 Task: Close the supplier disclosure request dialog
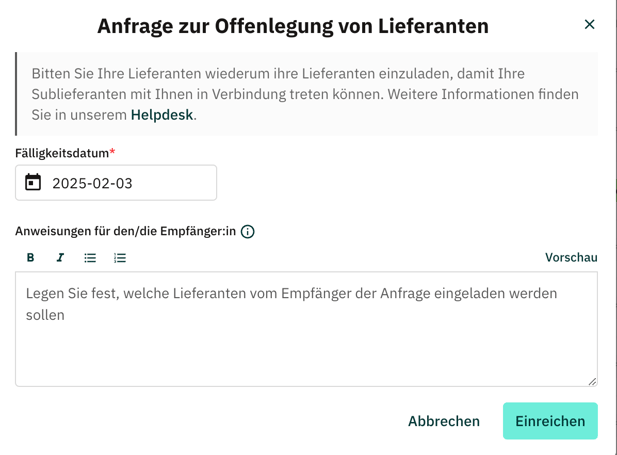coord(589,24)
